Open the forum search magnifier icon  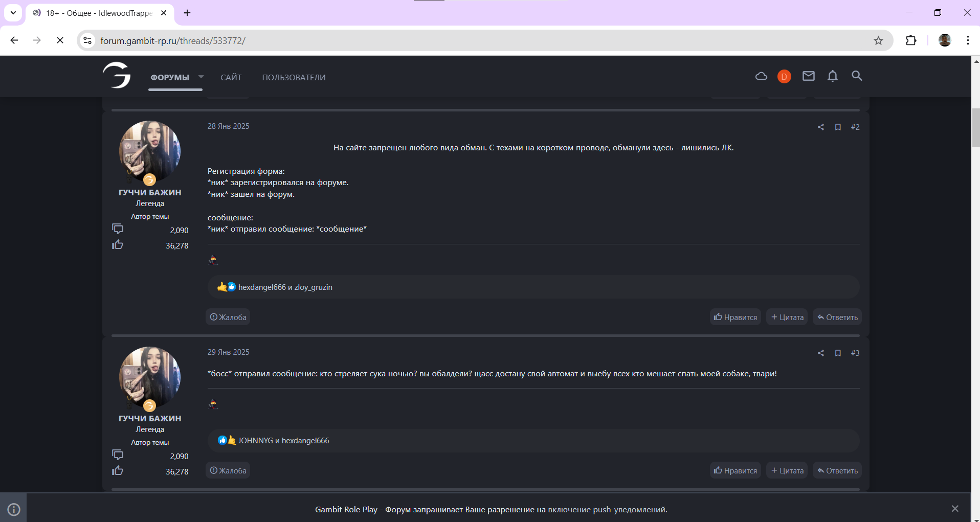click(857, 76)
